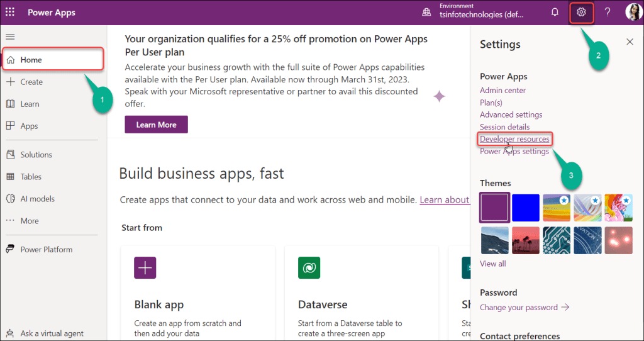Screen dimensions: 644x341
Task: Open the Developer resources link
Action: click(514, 139)
